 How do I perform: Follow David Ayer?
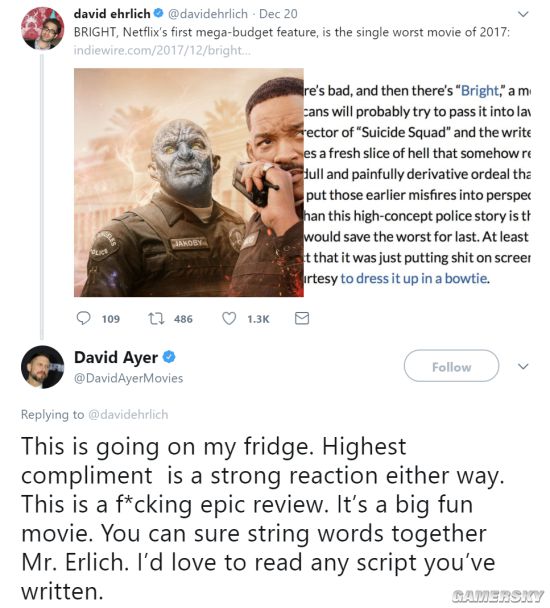tap(451, 366)
